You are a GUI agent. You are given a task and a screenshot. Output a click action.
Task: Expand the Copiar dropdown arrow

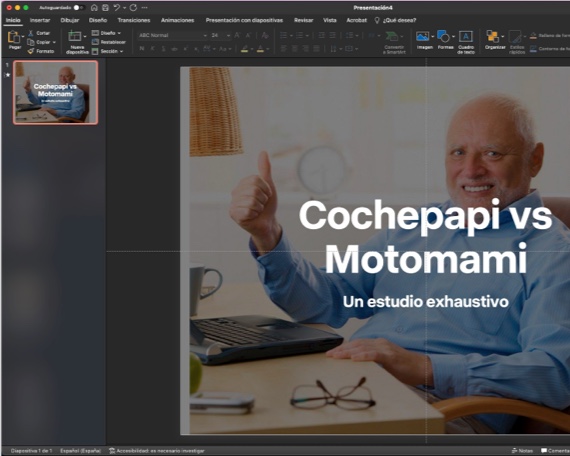54,43
